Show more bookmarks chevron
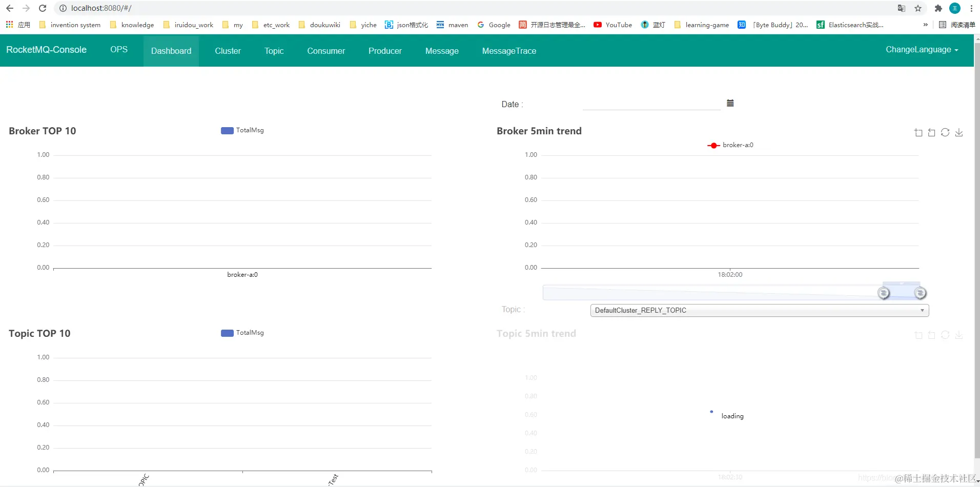This screenshot has height=487, width=980. pos(925,25)
